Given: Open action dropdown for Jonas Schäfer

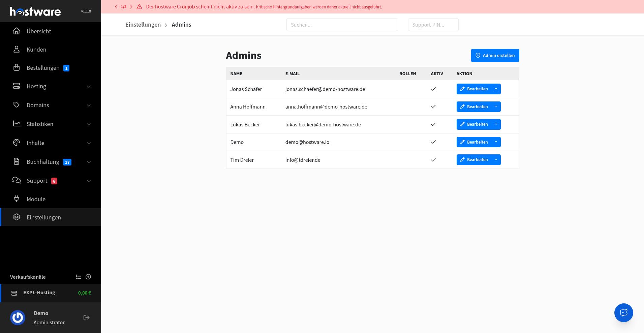Looking at the screenshot, I should (x=496, y=89).
